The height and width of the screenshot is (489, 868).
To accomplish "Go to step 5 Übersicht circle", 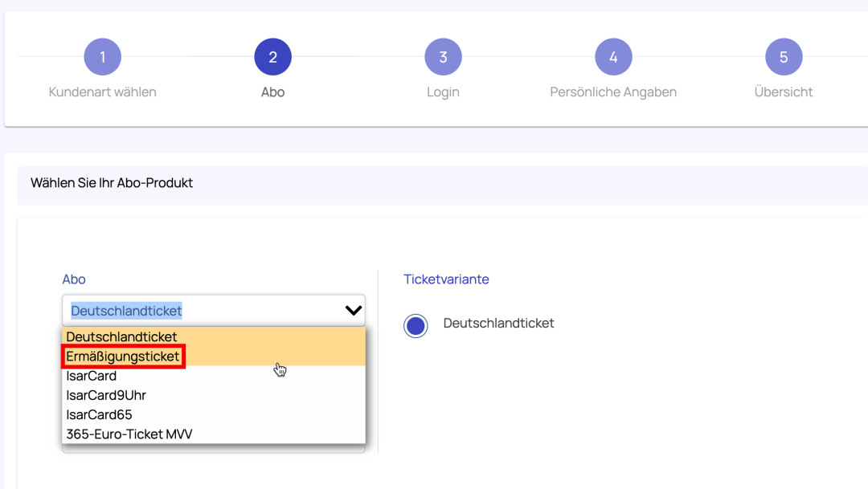I will click(784, 57).
